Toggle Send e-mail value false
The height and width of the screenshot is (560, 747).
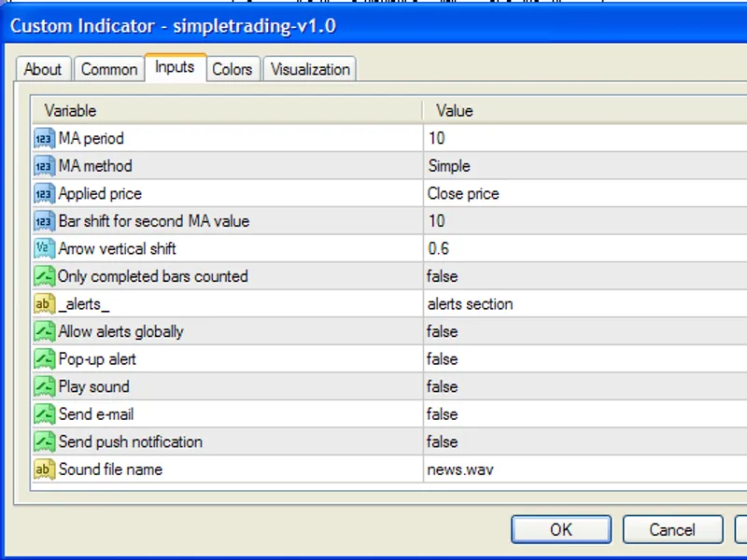585,414
